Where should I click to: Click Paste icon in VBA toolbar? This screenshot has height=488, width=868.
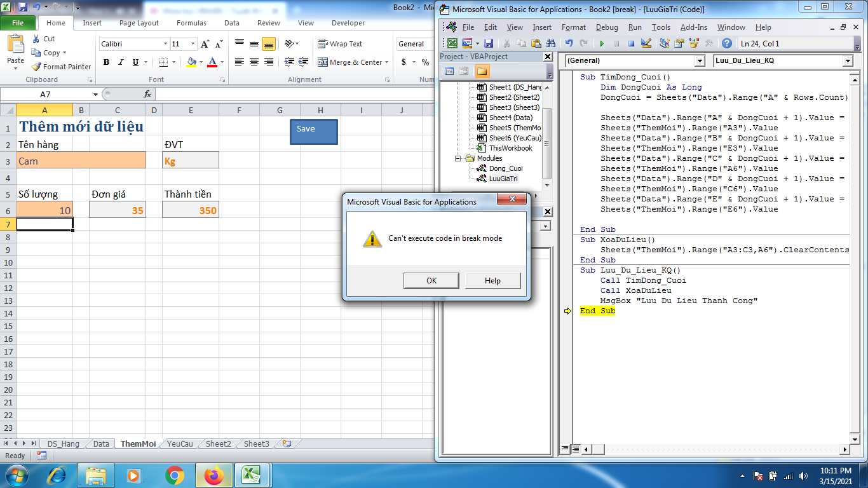pos(536,43)
